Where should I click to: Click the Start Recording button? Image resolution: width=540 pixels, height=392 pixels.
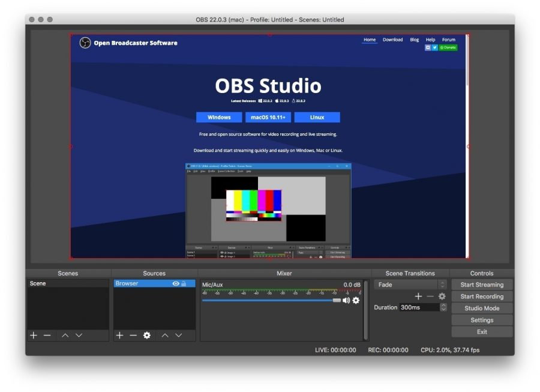click(x=482, y=297)
